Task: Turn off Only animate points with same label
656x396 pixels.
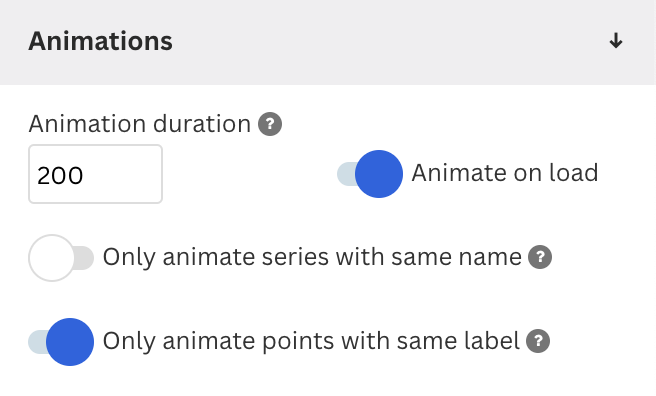Action: point(61,342)
